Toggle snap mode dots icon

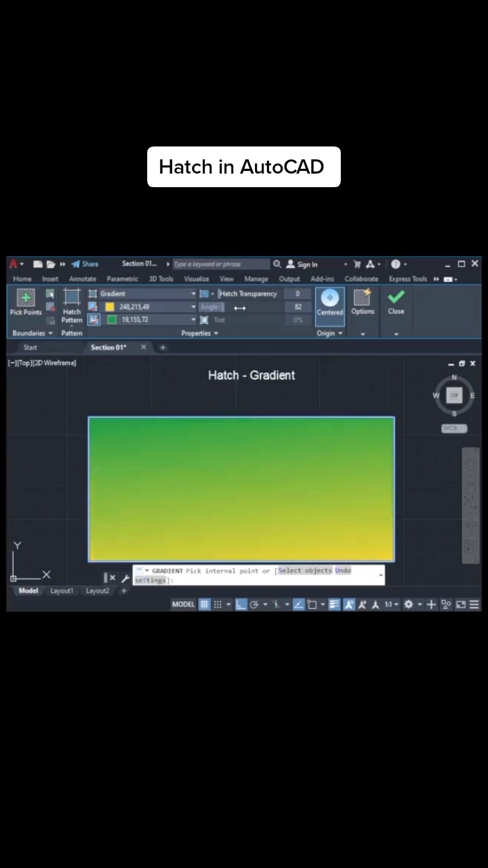218,604
